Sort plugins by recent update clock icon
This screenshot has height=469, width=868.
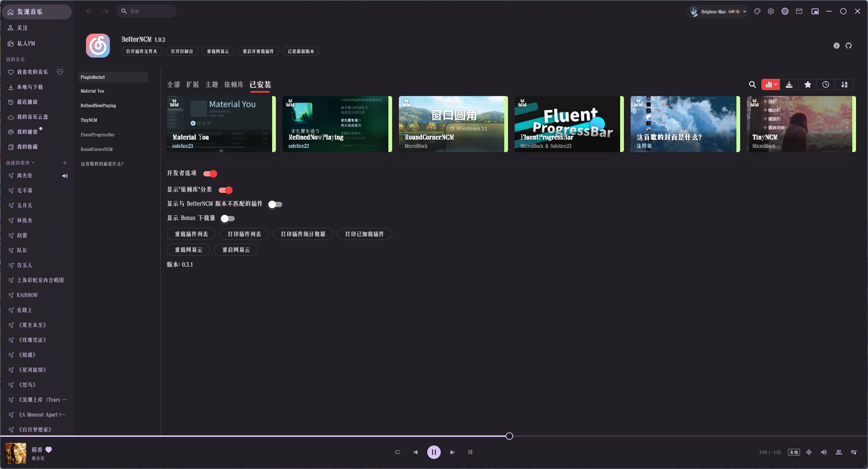(x=826, y=84)
